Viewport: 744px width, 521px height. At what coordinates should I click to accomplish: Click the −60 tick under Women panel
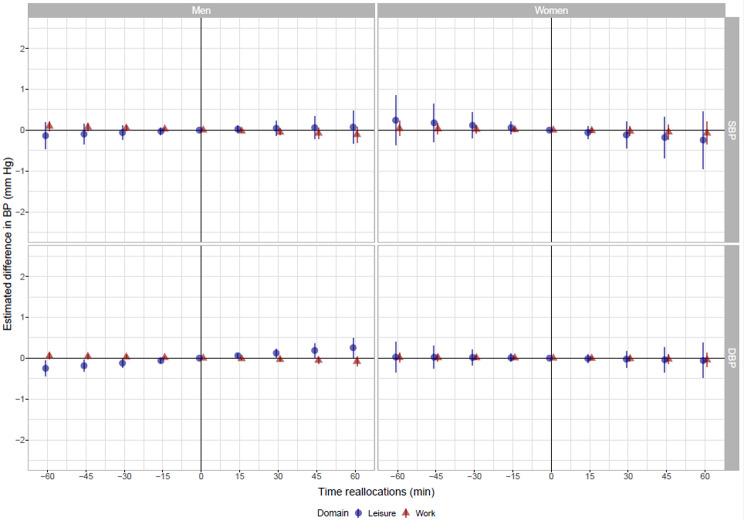click(397, 476)
